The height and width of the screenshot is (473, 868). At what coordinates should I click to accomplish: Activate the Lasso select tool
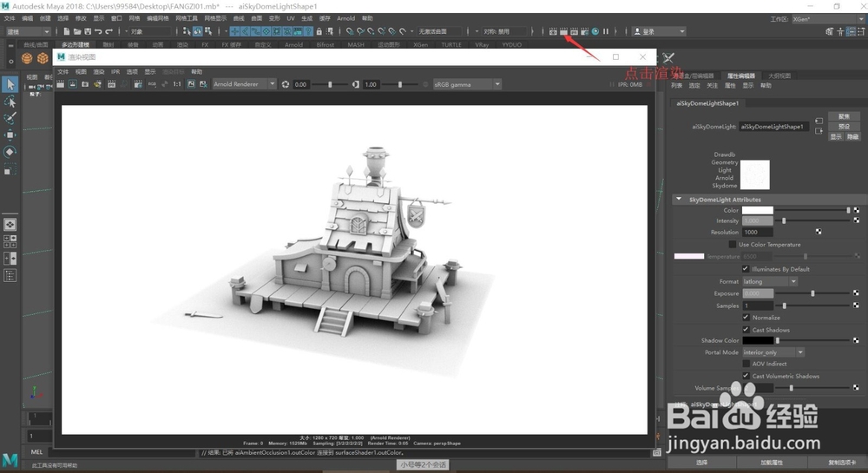click(x=10, y=102)
